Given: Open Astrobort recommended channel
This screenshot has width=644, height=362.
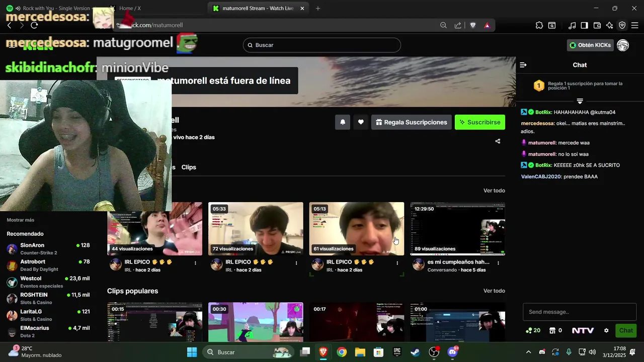Looking at the screenshot, I should pyautogui.click(x=48, y=265).
